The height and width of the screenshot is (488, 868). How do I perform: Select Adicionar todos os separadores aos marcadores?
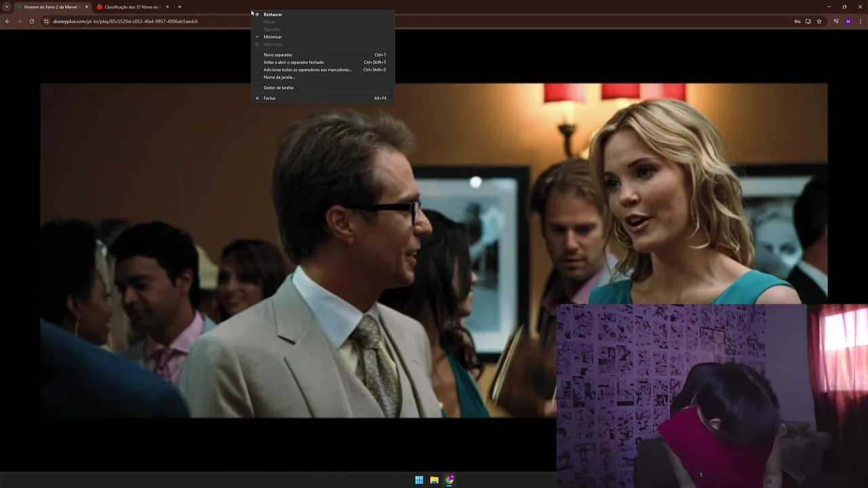point(322,70)
